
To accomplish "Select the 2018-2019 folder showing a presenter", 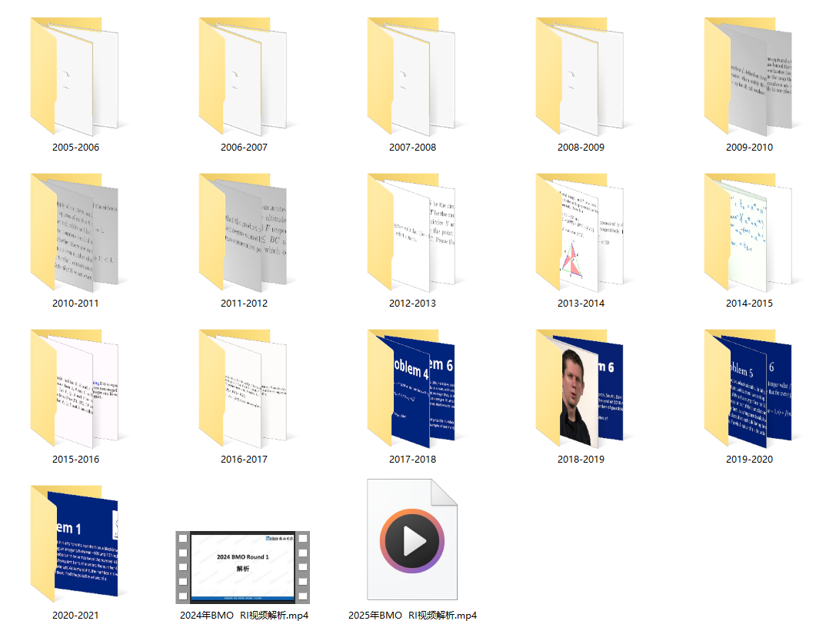I will pos(580,389).
